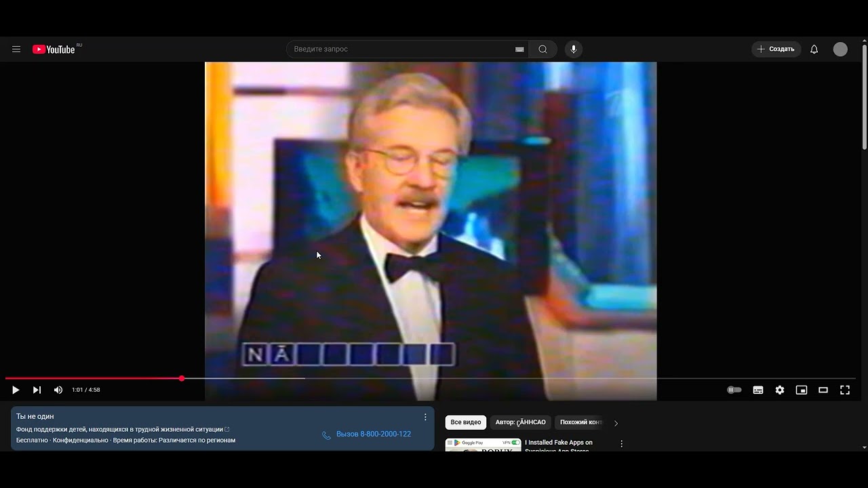This screenshot has width=868, height=488.
Task: Open the notifications bell
Action: [814, 49]
